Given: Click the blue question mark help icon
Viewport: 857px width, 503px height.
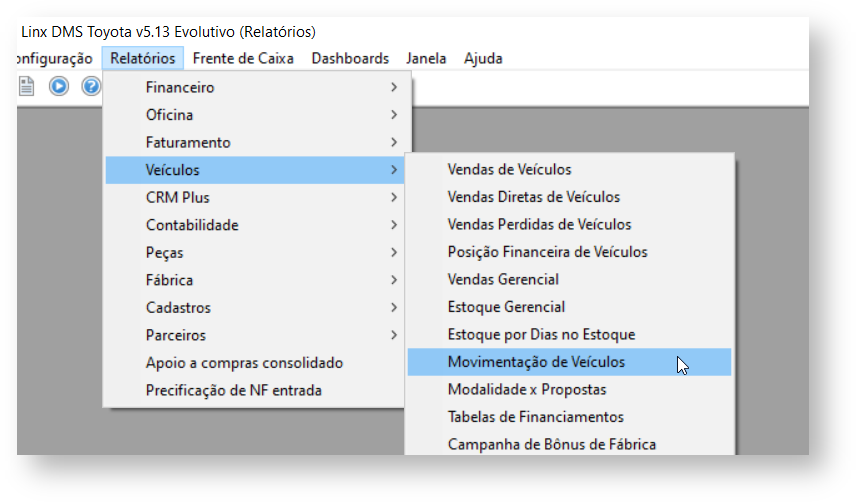Looking at the screenshot, I should coord(91,86).
